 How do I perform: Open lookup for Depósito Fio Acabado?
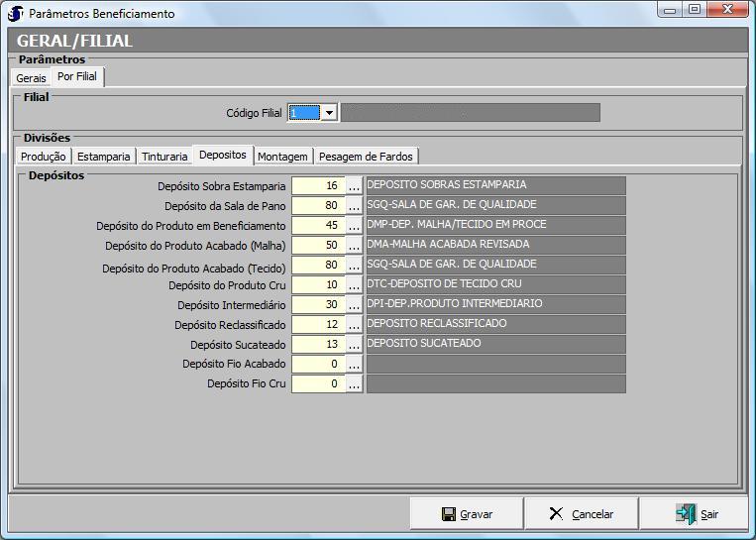pyautogui.click(x=354, y=365)
